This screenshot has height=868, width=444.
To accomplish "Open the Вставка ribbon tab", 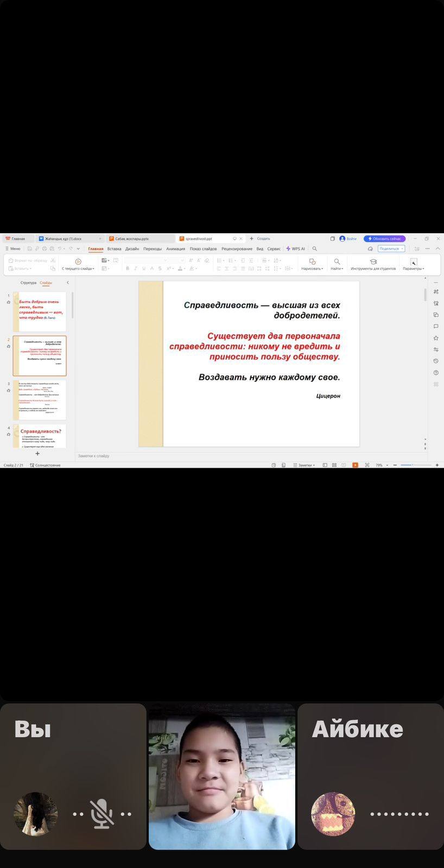I will point(114,249).
